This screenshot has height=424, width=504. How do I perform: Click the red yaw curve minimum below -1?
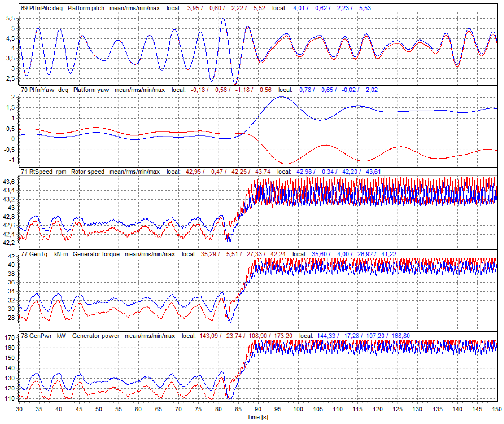(286, 164)
